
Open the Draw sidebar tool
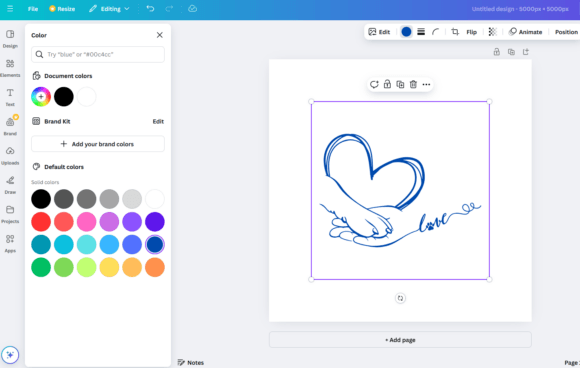pos(10,185)
